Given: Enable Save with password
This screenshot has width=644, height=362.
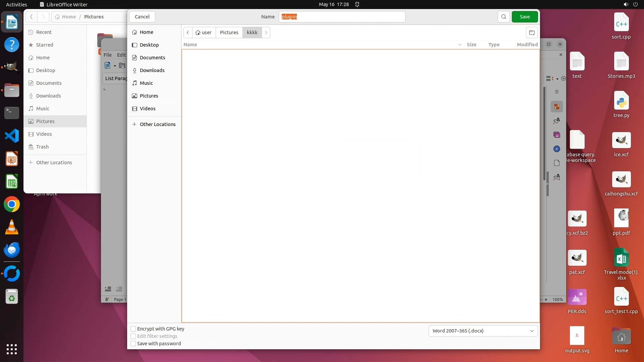Looking at the screenshot, I should click(x=133, y=344).
